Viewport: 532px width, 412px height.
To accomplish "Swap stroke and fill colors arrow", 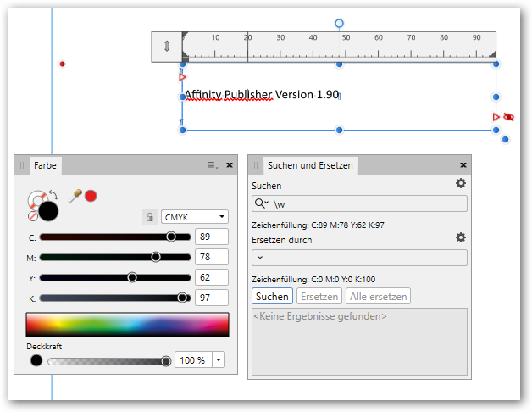I will [x=53, y=195].
